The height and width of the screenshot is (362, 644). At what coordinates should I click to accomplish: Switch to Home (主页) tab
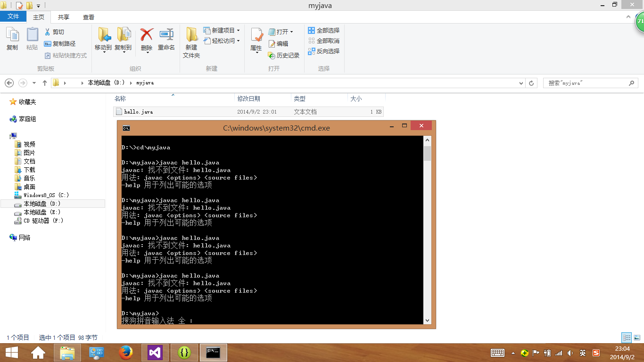pyautogui.click(x=39, y=17)
